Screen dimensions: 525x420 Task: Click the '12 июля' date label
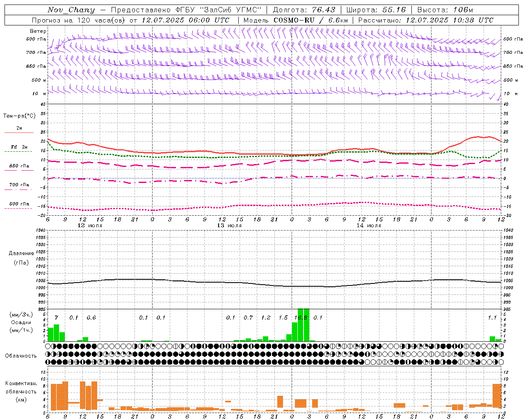(90, 226)
